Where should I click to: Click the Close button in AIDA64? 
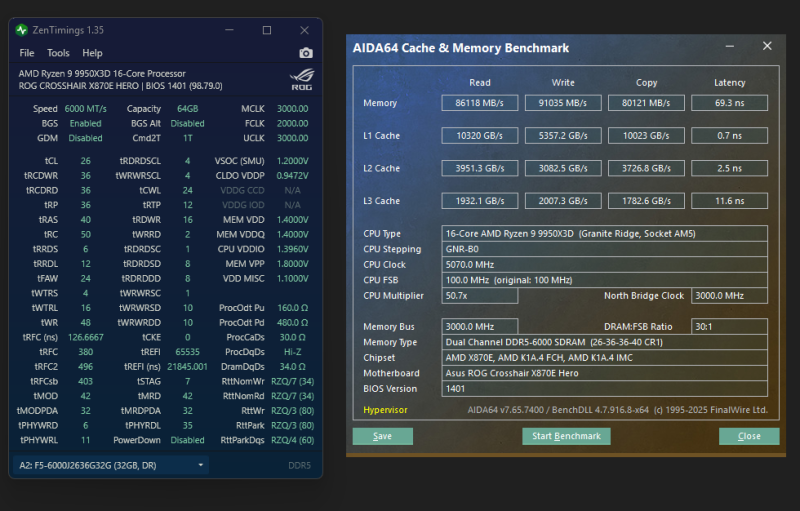749,436
